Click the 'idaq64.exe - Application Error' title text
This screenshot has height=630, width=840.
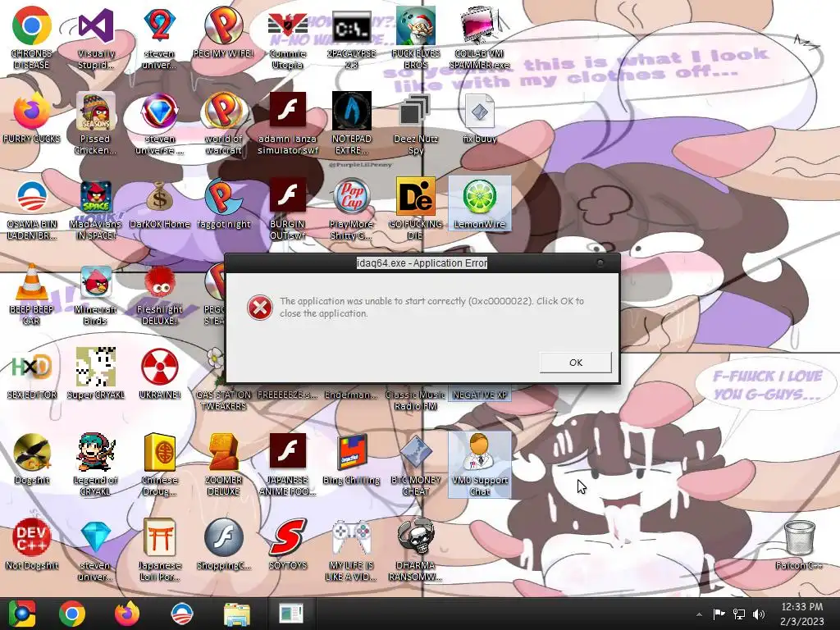click(422, 263)
